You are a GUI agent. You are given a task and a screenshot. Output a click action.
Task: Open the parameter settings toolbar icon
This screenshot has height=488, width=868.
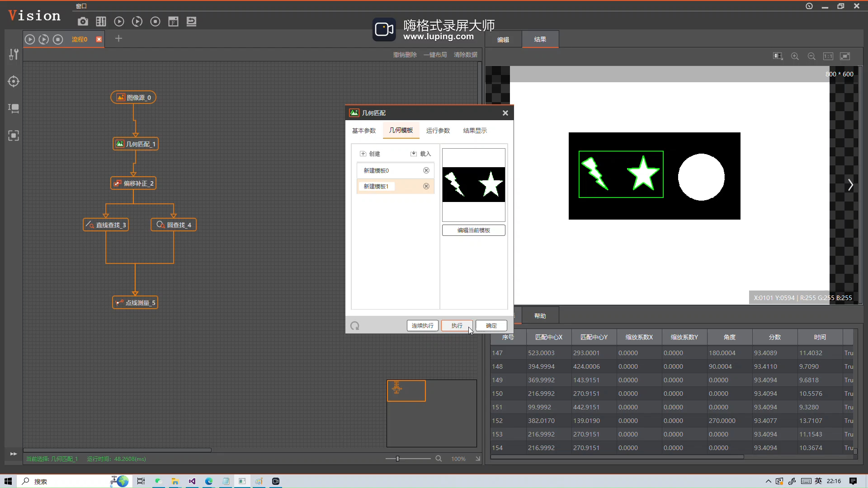coord(101,21)
